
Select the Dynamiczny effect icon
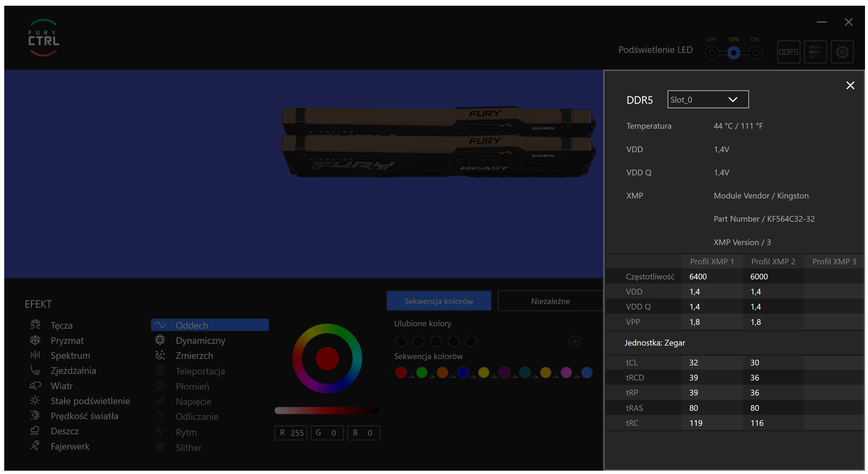coord(160,340)
